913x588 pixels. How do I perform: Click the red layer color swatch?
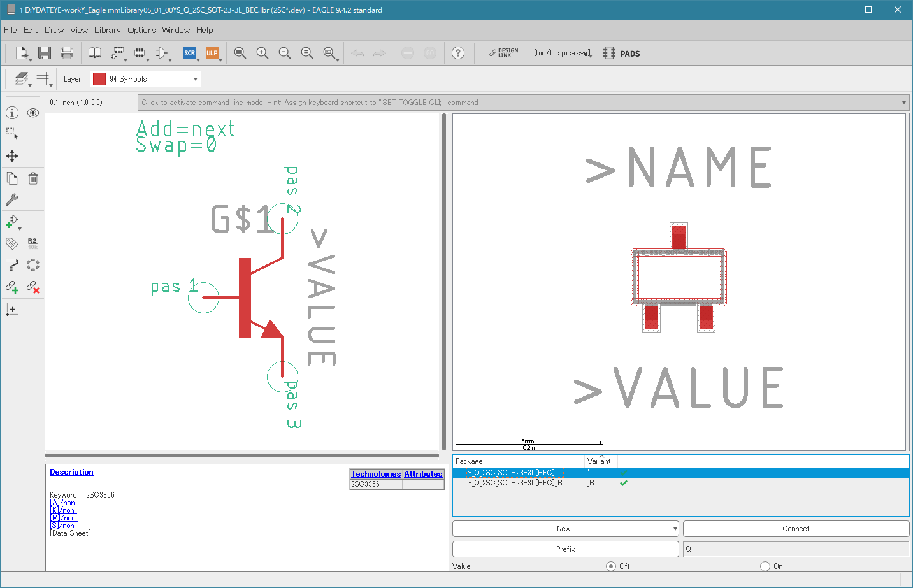pos(99,79)
